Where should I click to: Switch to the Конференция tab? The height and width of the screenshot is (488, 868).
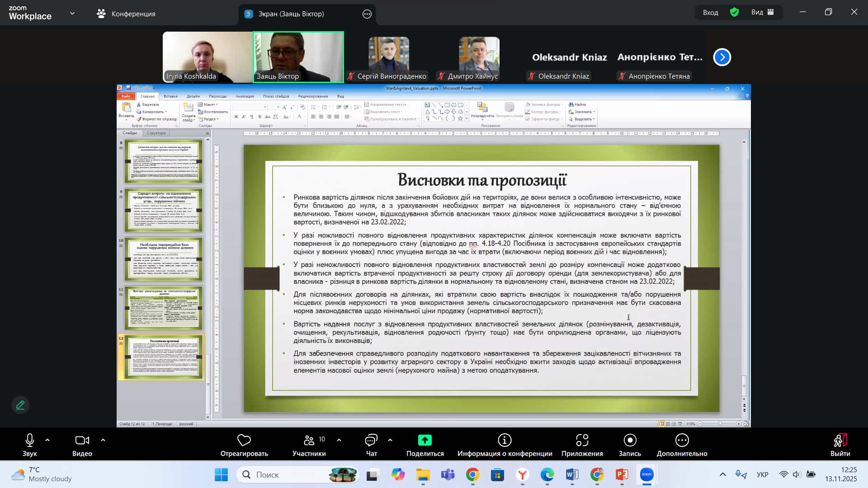(x=127, y=14)
